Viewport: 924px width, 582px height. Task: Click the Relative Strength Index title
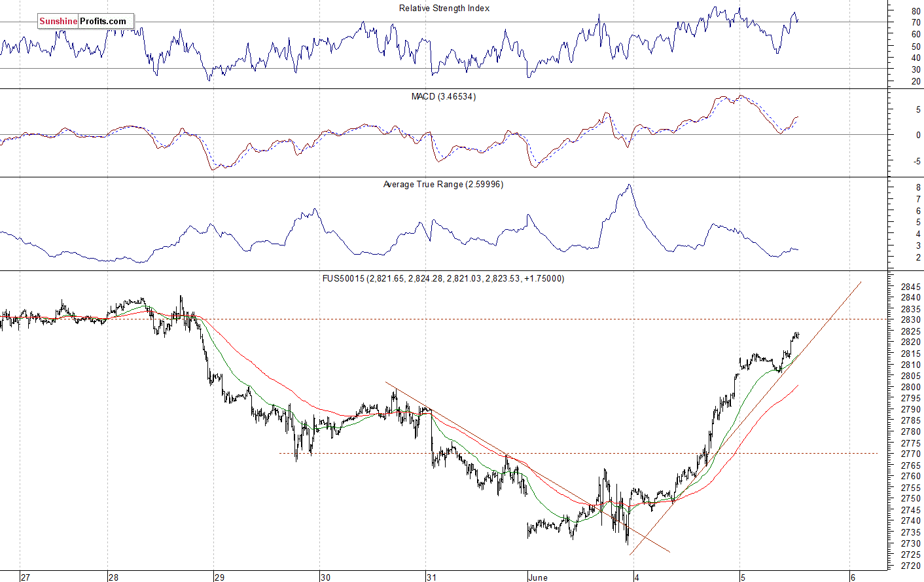444,9
